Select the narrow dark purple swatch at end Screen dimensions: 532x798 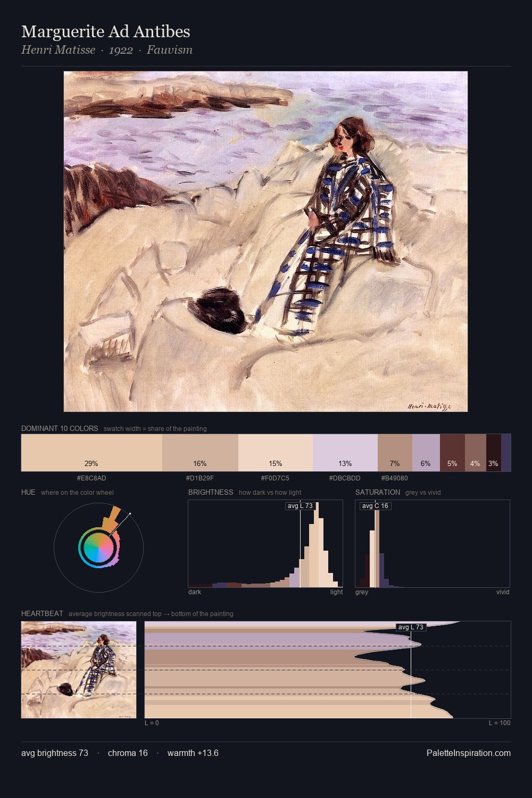506,453
